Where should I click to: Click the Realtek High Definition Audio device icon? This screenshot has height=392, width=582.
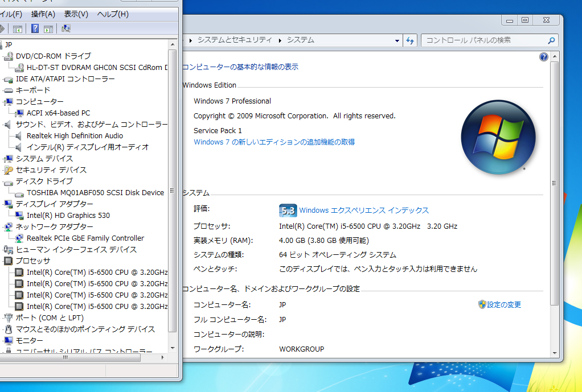pos(19,135)
